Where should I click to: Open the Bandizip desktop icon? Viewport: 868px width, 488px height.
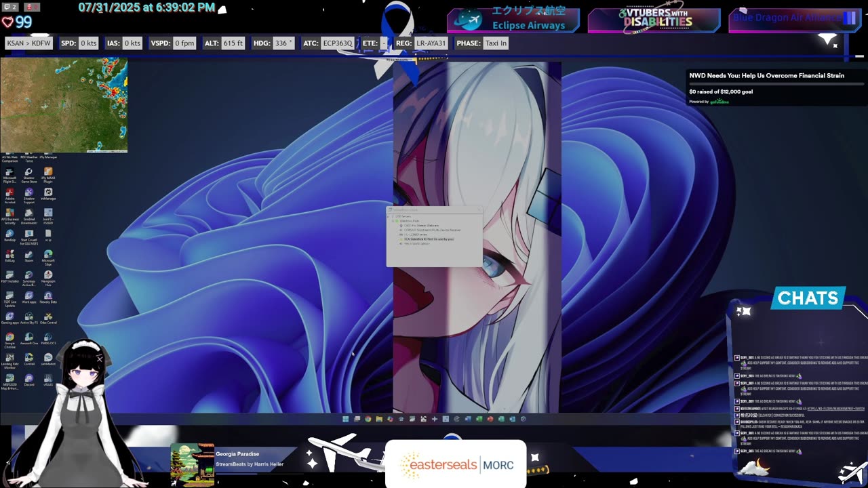(x=9, y=236)
